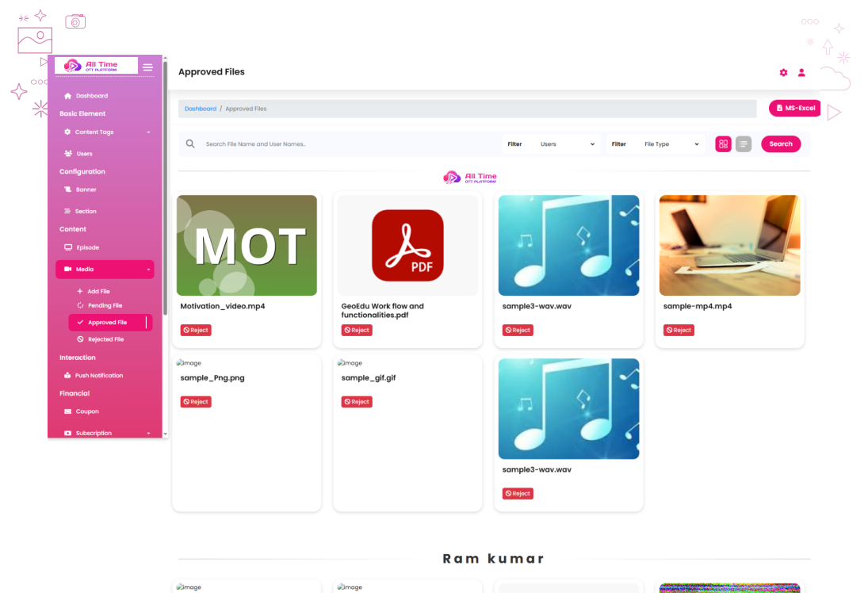Image resolution: width=868 pixels, height=593 pixels.
Task: Click the Subscription icon in sidebar
Action: tap(67, 433)
